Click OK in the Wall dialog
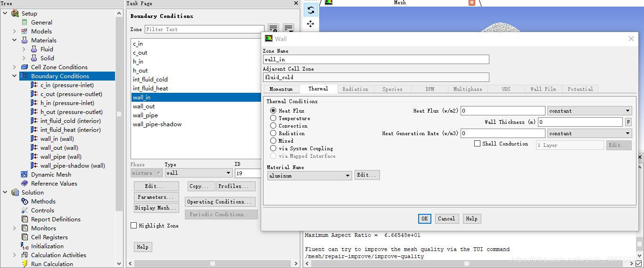This screenshot has width=644, height=268. pos(424,219)
